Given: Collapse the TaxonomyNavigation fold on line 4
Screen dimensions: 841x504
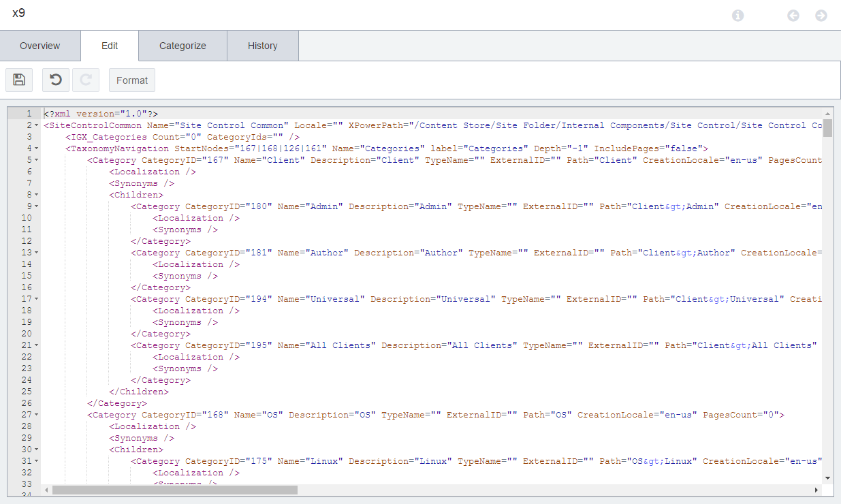Looking at the screenshot, I should 36,148.
